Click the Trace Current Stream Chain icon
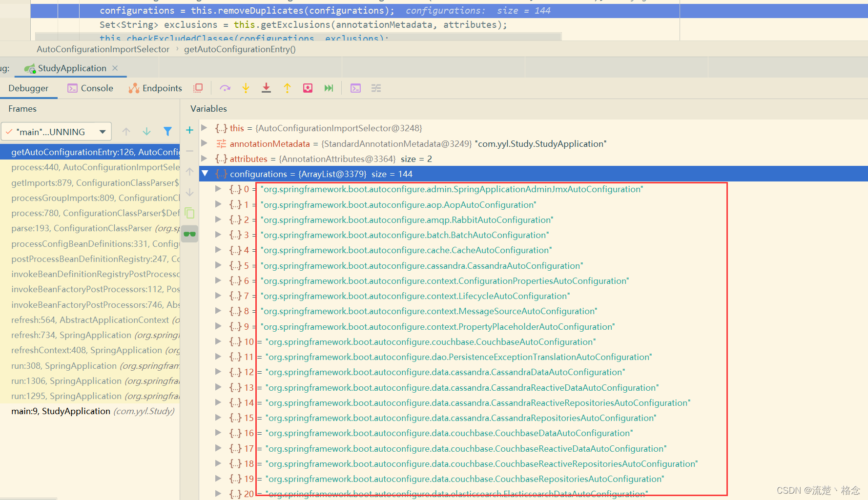 376,88
